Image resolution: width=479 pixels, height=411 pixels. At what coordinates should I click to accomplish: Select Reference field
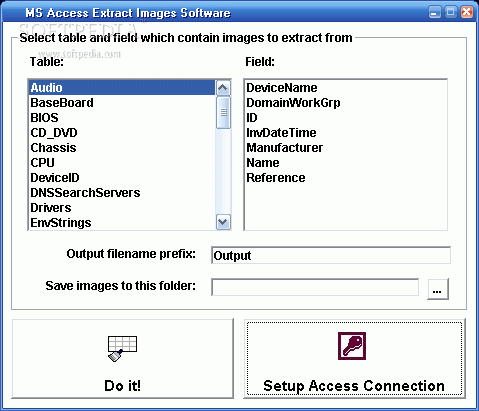[x=345, y=178]
